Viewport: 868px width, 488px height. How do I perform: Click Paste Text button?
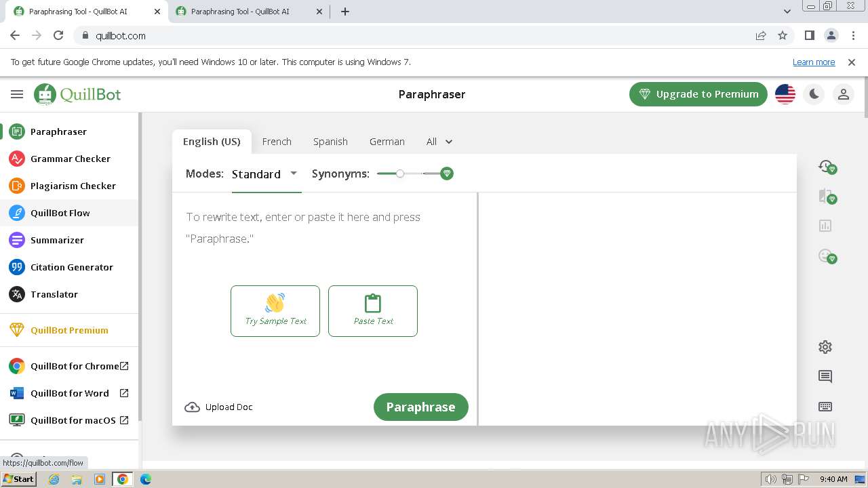(x=373, y=311)
